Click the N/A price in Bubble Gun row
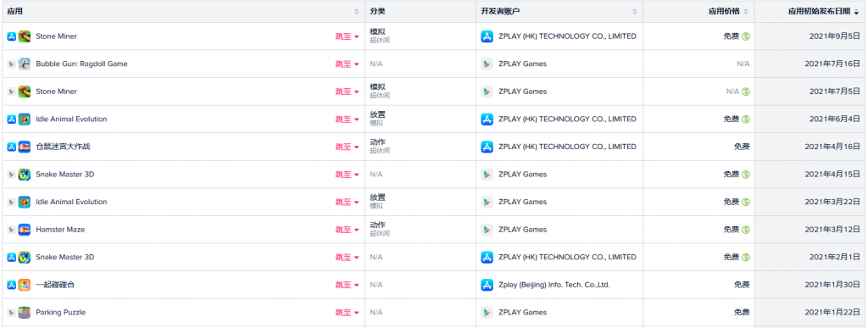 [743, 64]
